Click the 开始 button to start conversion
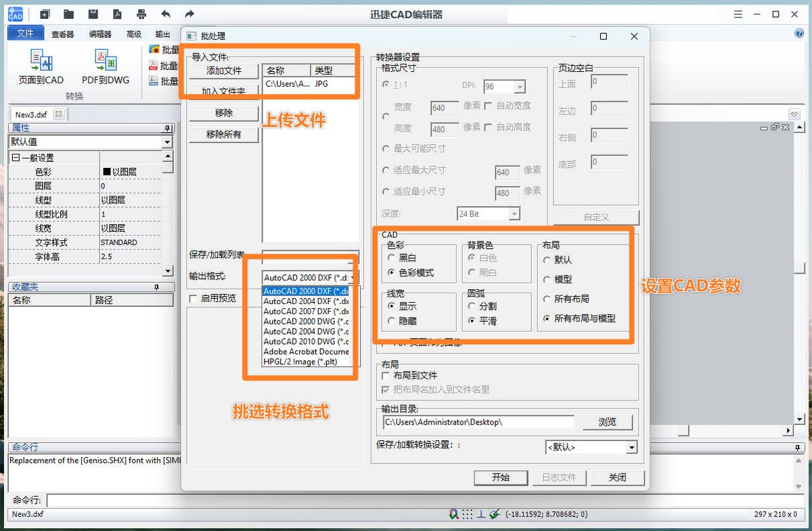 tap(501, 477)
